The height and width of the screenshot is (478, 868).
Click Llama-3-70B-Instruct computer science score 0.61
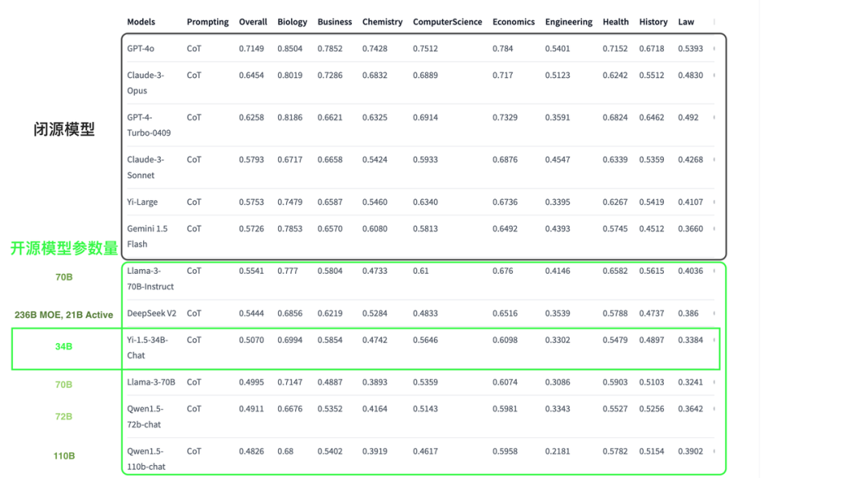(x=420, y=271)
